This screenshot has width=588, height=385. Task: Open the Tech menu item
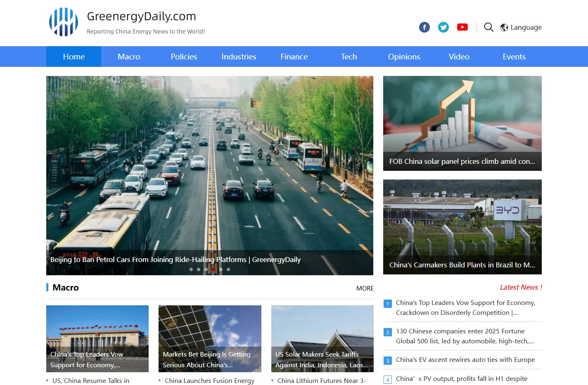(349, 57)
